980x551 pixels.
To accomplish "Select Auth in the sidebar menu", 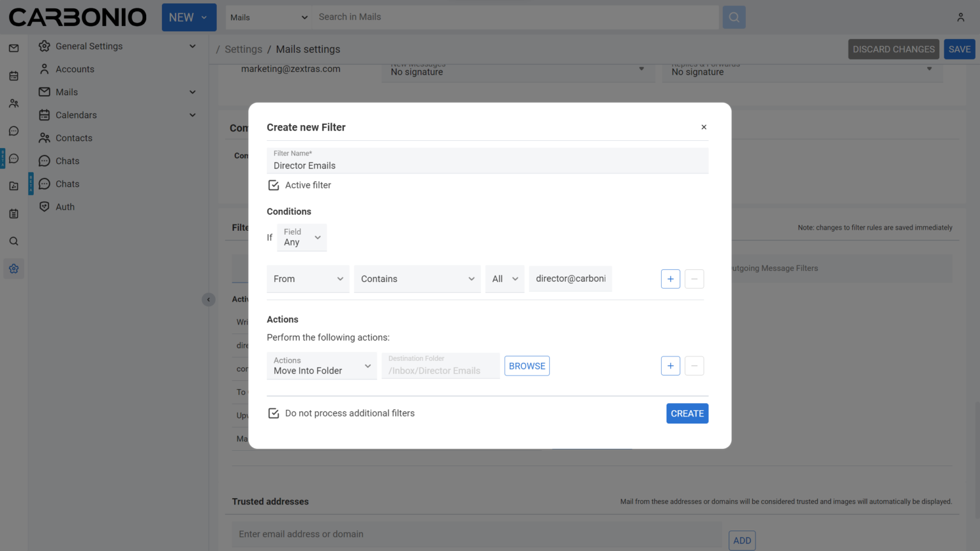I will (64, 206).
